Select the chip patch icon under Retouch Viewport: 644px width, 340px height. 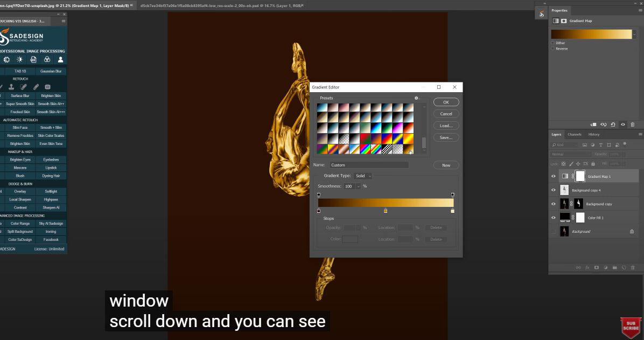point(47,87)
